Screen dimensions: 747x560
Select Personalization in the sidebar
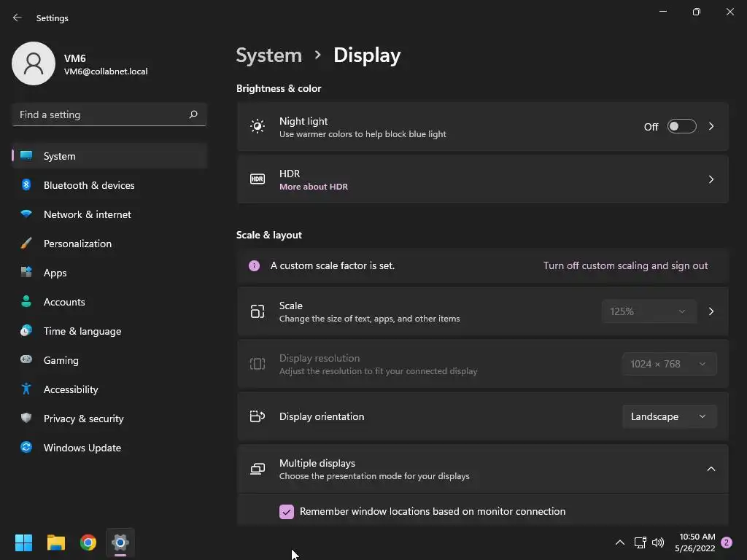pyautogui.click(x=109, y=244)
